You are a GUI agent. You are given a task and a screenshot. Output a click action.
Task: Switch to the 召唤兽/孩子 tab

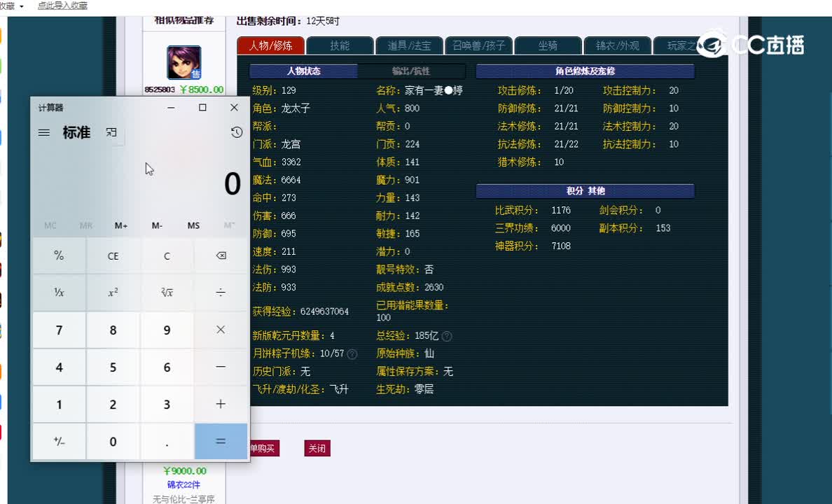point(478,45)
